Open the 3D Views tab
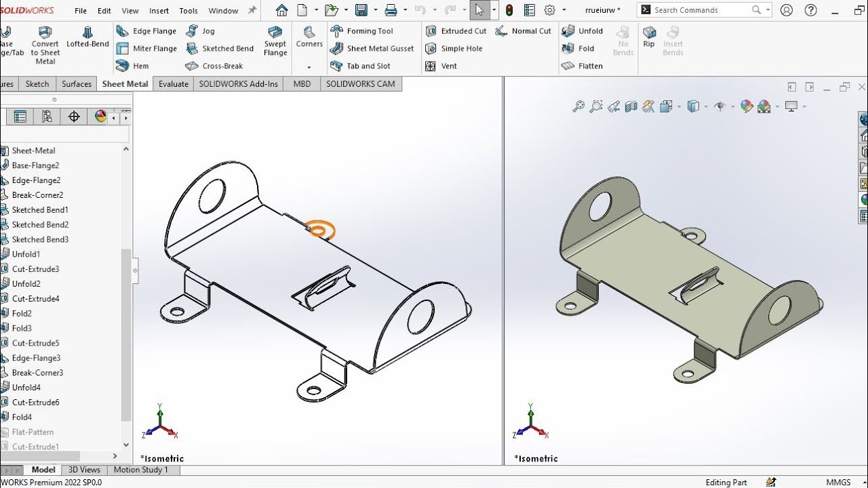Image resolution: width=868 pixels, height=488 pixels. tap(85, 470)
